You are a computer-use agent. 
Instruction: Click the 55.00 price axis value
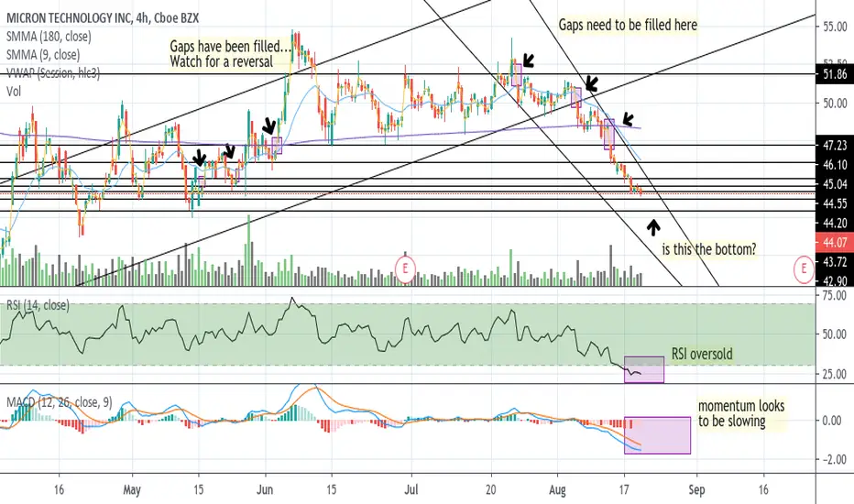pos(835,27)
